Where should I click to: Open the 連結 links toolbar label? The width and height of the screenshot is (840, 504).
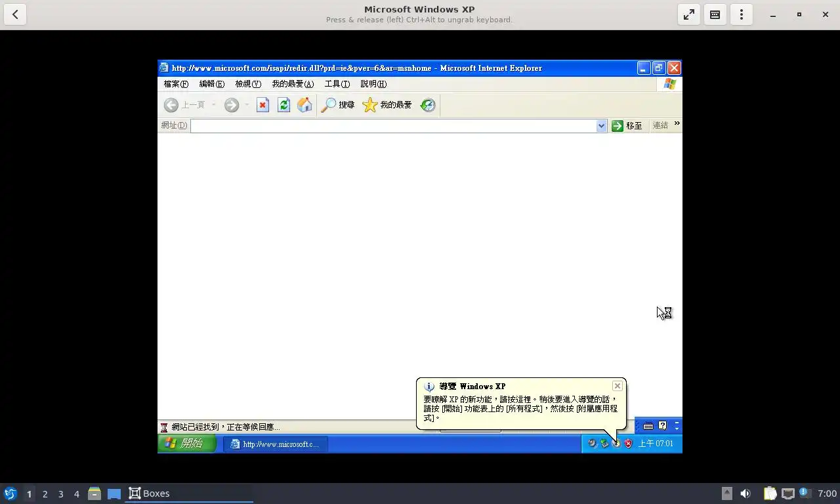[660, 125]
